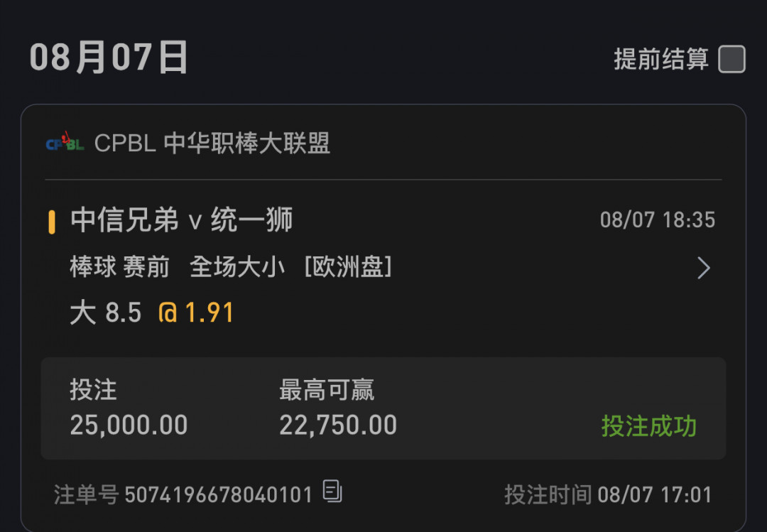The height and width of the screenshot is (532, 767).
Task: Click the 08月07日 date header
Action: 109,58
